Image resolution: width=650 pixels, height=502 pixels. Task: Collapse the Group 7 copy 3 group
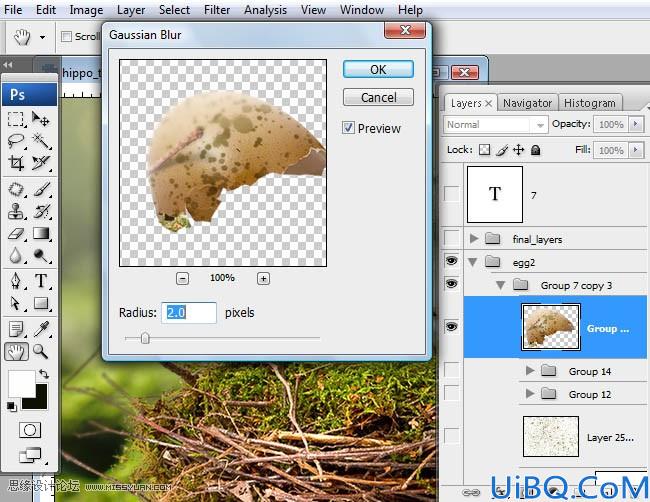[x=501, y=285]
